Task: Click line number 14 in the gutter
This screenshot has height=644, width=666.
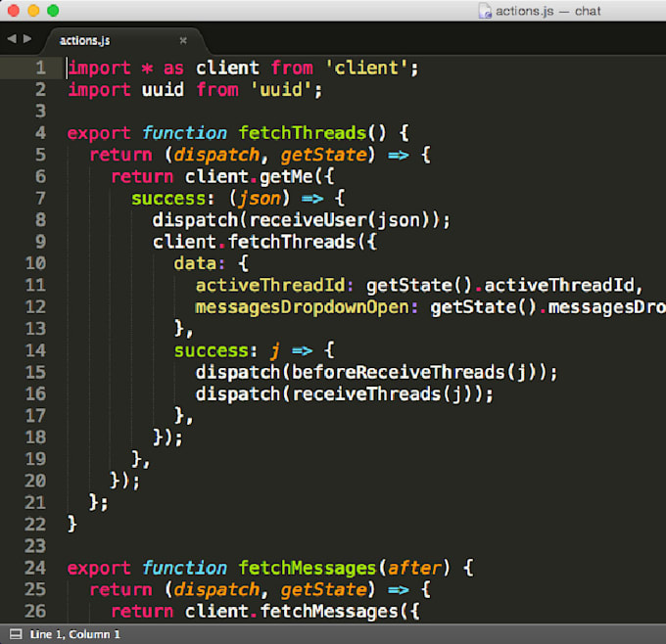Action: (35, 349)
